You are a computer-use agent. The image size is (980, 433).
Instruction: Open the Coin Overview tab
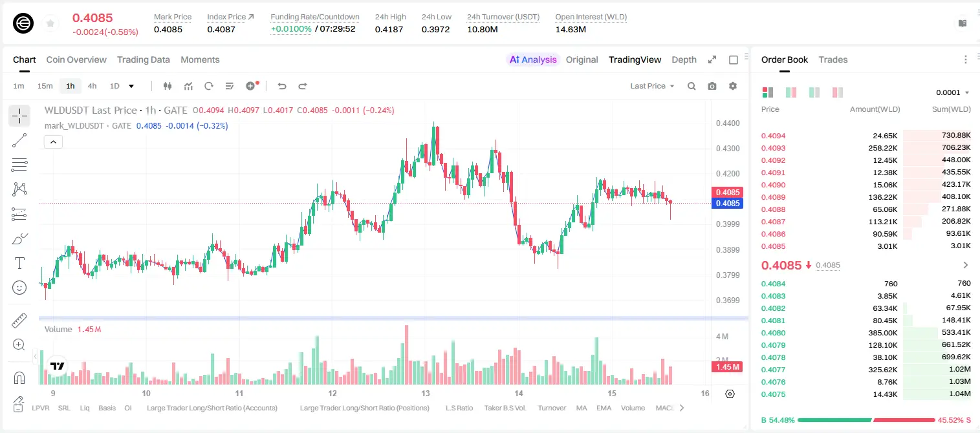pyautogui.click(x=76, y=59)
